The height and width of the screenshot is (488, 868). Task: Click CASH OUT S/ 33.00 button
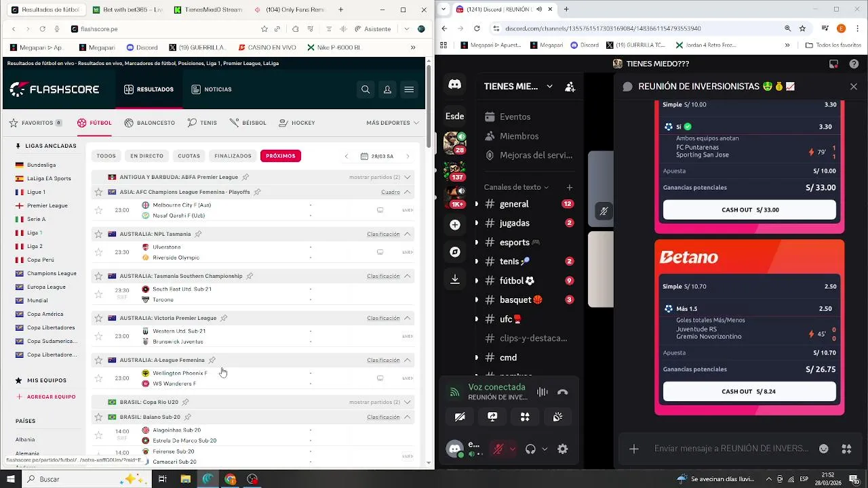(749, 209)
